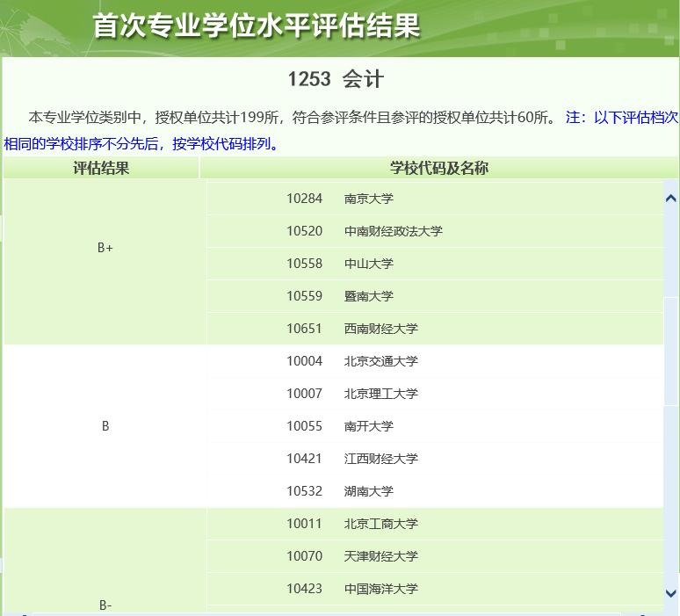Image resolution: width=680 pixels, height=616 pixels.
Task: Select row 10055 南开大学
Action: click(x=435, y=426)
